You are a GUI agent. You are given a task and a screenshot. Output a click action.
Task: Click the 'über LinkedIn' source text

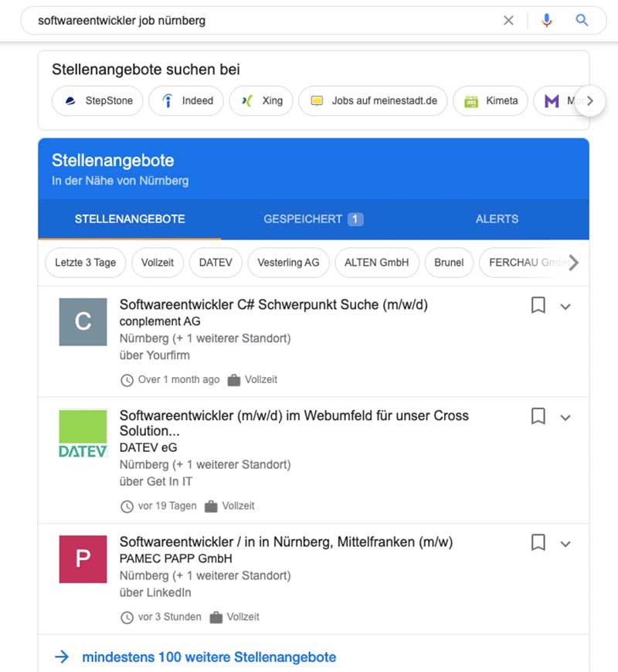[155, 592]
